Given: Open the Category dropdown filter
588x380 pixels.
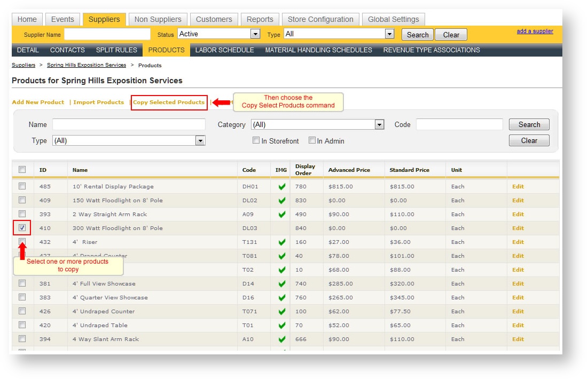Looking at the screenshot, I should tap(318, 125).
